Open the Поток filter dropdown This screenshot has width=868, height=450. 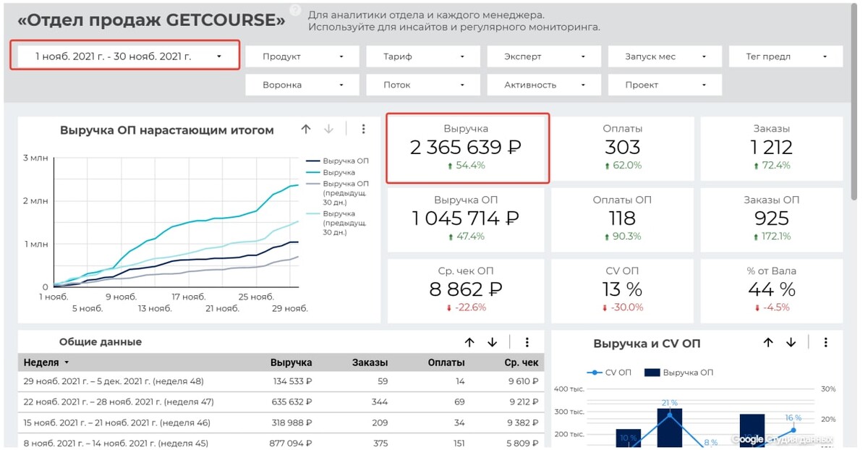tap(423, 85)
